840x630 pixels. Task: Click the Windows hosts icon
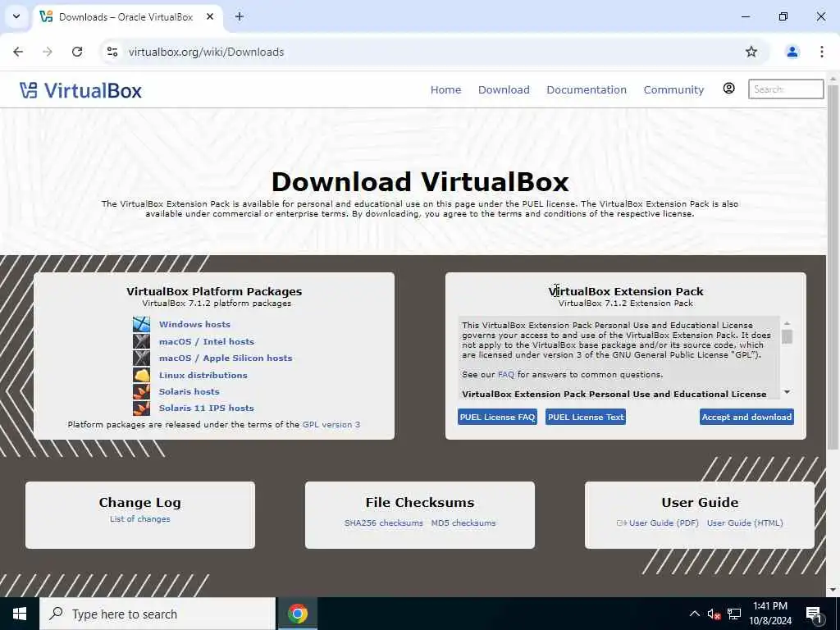pos(141,324)
